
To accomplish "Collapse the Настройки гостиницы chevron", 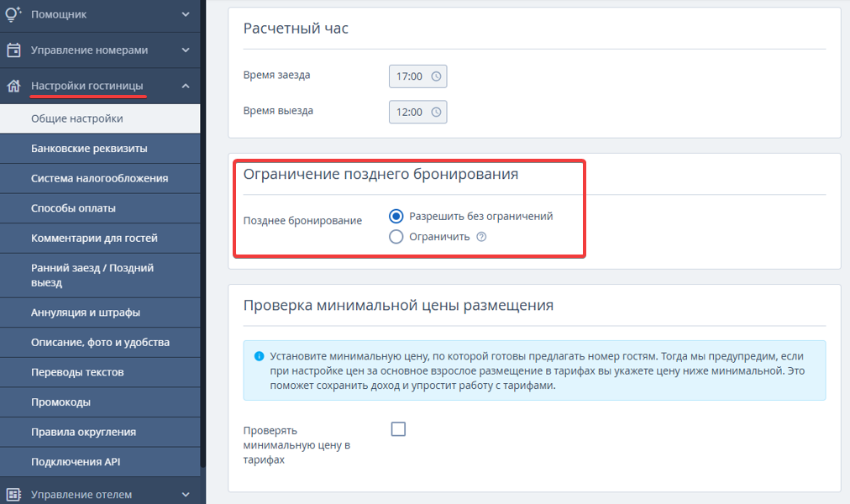I will click(x=186, y=86).
